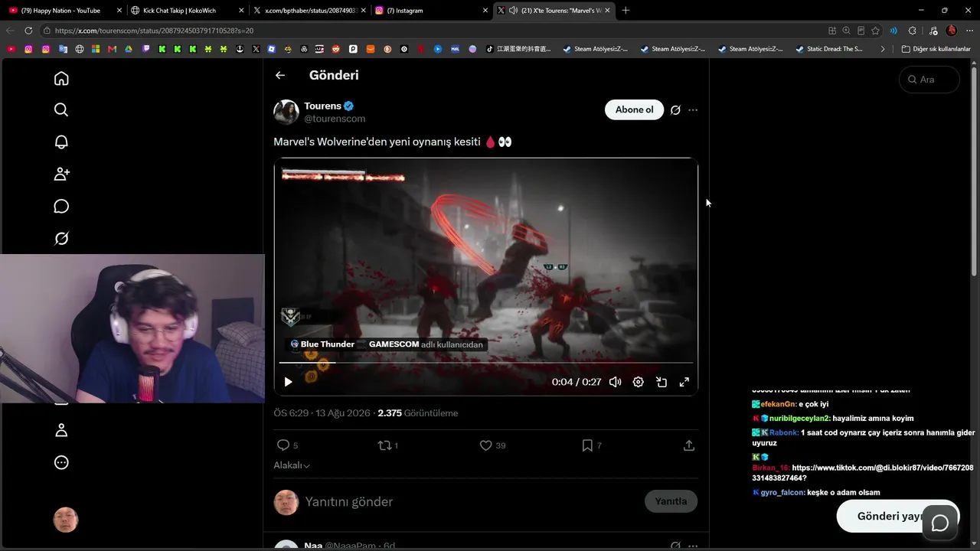The width and height of the screenshot is (980, 551).
Task: Open browser profile avatar in toolbar
Action: (952, 31)
